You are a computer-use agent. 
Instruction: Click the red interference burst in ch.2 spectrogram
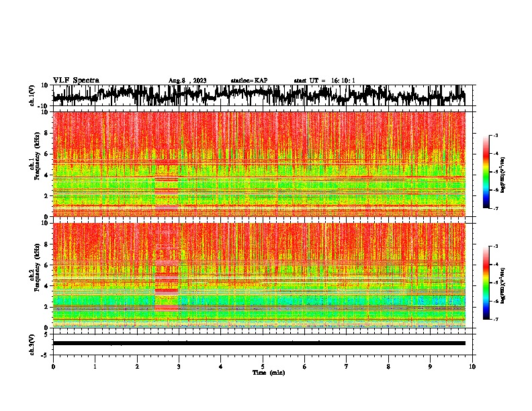point(167,285)
